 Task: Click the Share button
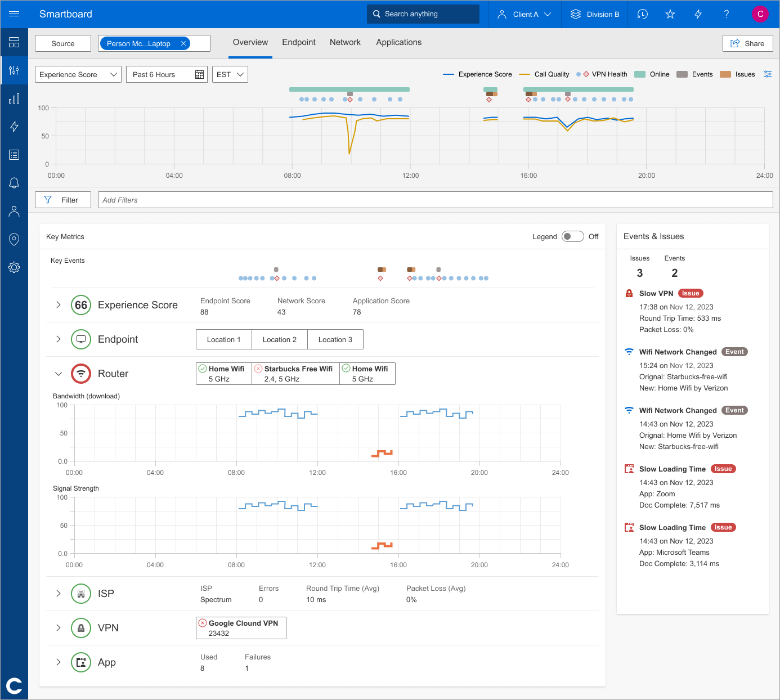click(747, 43)
